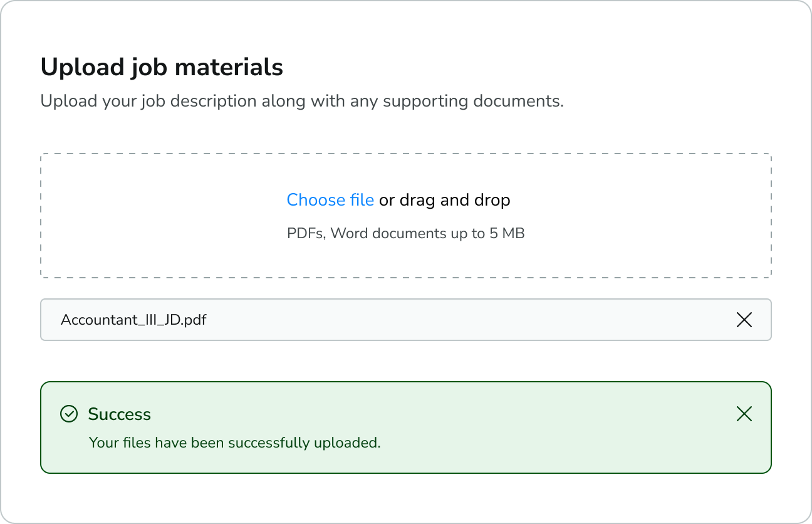Dismiss the Success alert
Viewport: 812px width, 524px height.
pyautogui.click(x=744, y=414)
